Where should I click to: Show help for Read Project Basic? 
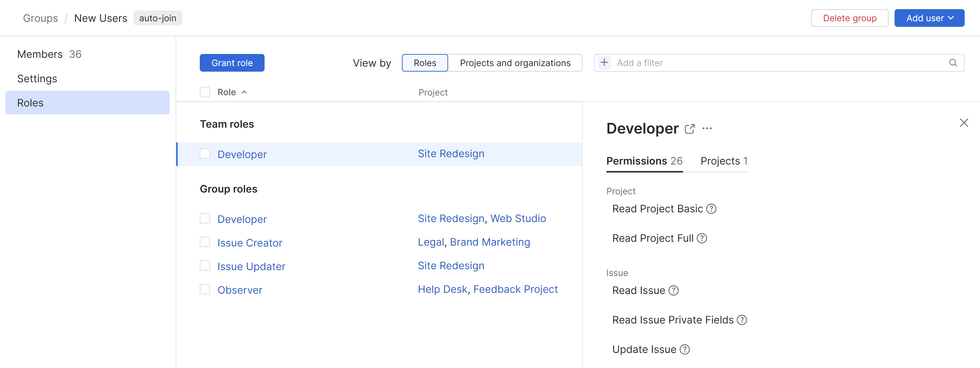711,209
